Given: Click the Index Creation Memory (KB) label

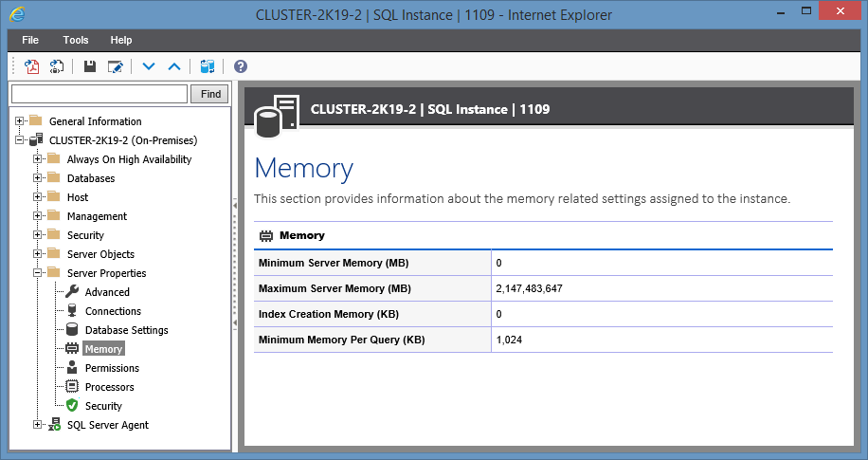Looking at the screenshot, I should click(x=328, y=314).
